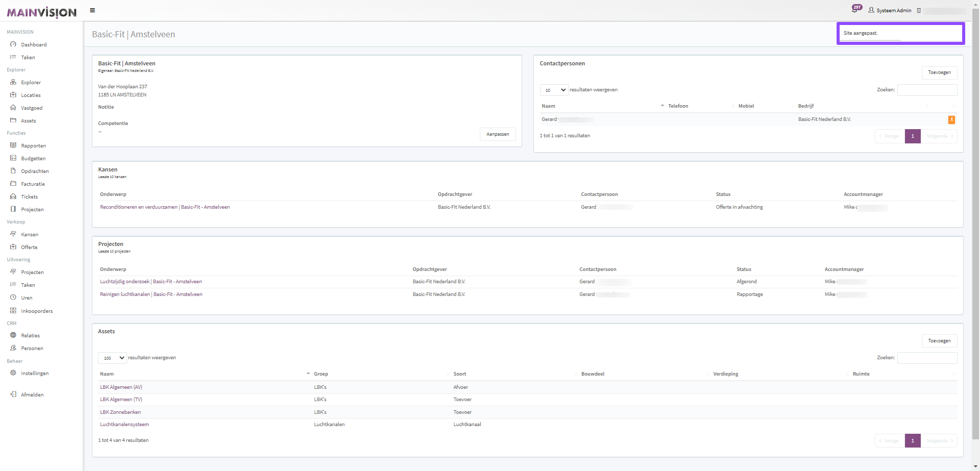Sort contacts by Naam column header
980x471 pixels.
549,106
